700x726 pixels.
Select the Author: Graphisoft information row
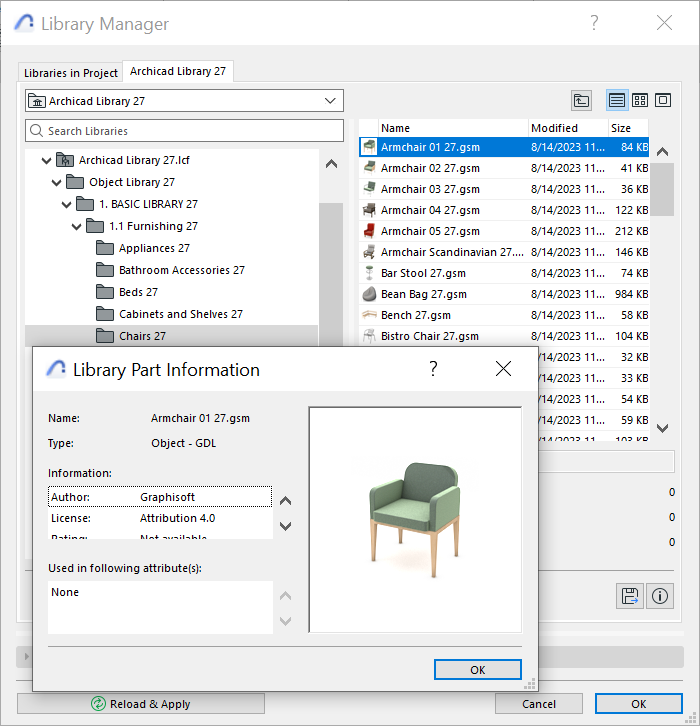click(x=160, y=497)
